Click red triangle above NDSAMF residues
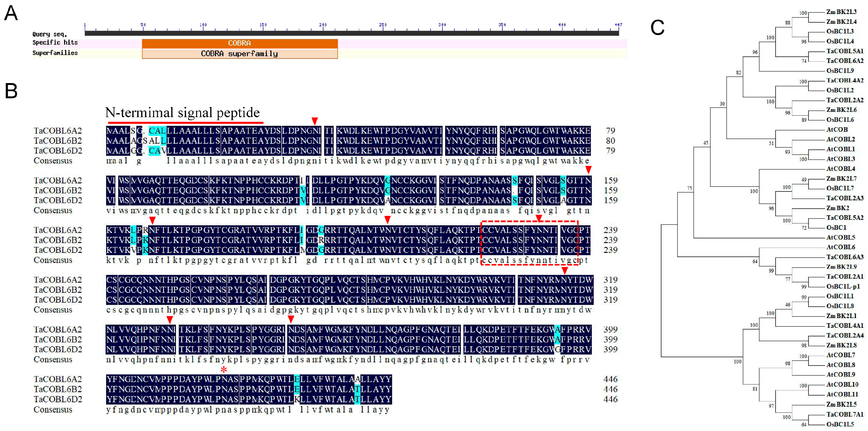The height and width of the screenshot is (431, 868). (x=291, y=319)
